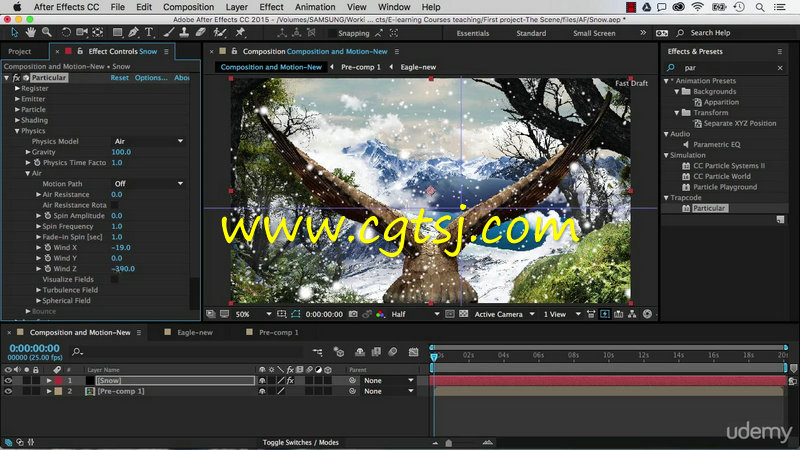The width and height of the screenshot is (800, 450).
Task: Click the Effects & Presets search field
Action: point(725,68)
